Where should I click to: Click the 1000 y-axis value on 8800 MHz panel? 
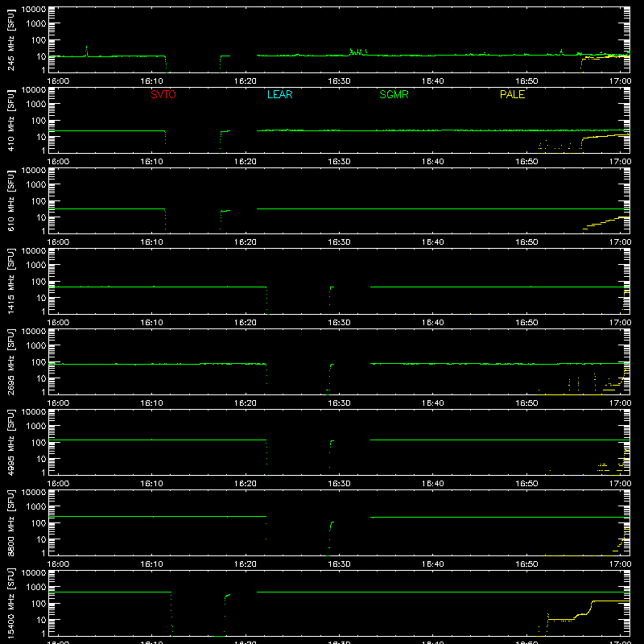tap(35, 507)
